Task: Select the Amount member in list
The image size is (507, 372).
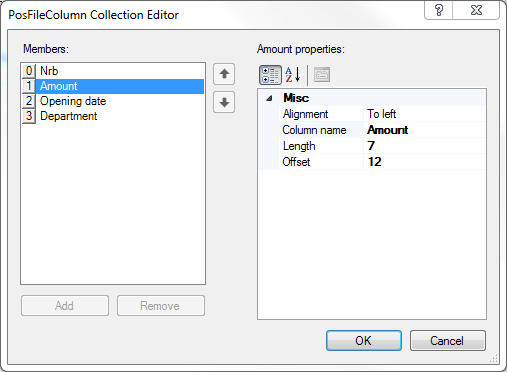Action: [113, 86]
